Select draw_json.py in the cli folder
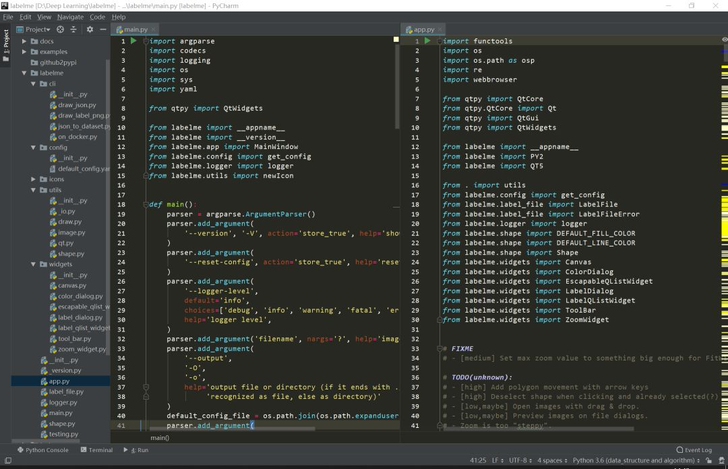The height and width of the screenshot is (469, 728). (73, 105)
